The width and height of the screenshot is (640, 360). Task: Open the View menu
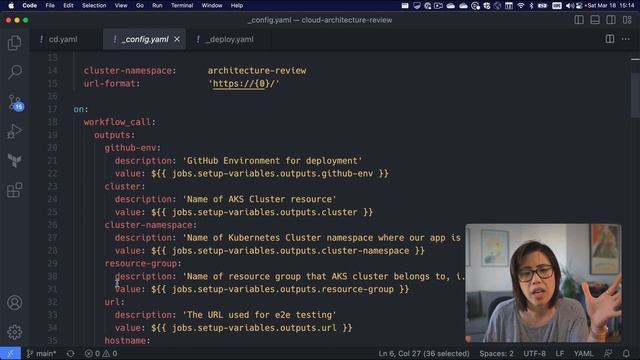121,5
